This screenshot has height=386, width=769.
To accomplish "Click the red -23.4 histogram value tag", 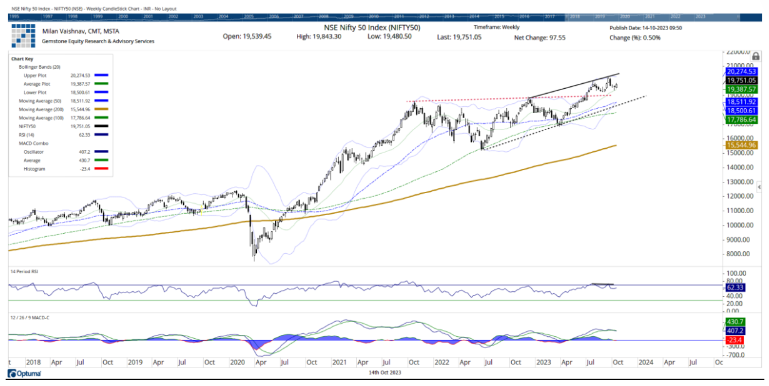I will pos(735,339).
